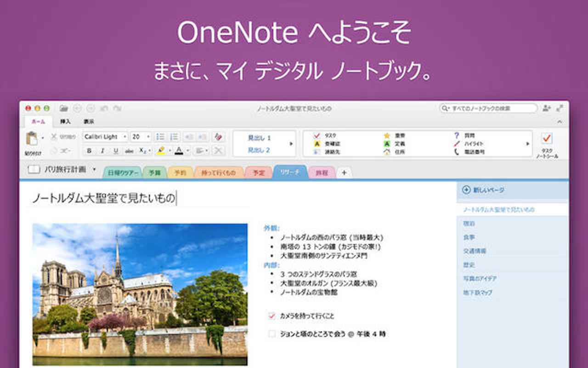The width and height of the screenshot is (588, 368).
Task: Open the 予定 section tab
Action: click(259, 173)
